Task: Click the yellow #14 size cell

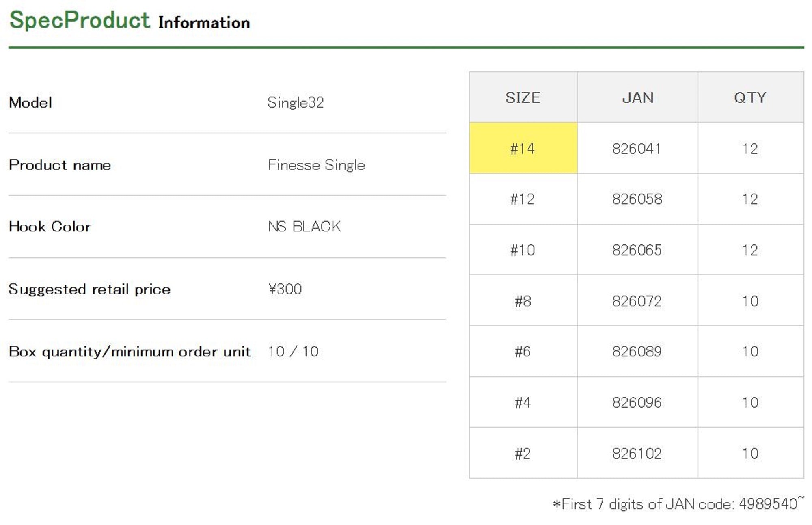Action: [x=523, y=149]
